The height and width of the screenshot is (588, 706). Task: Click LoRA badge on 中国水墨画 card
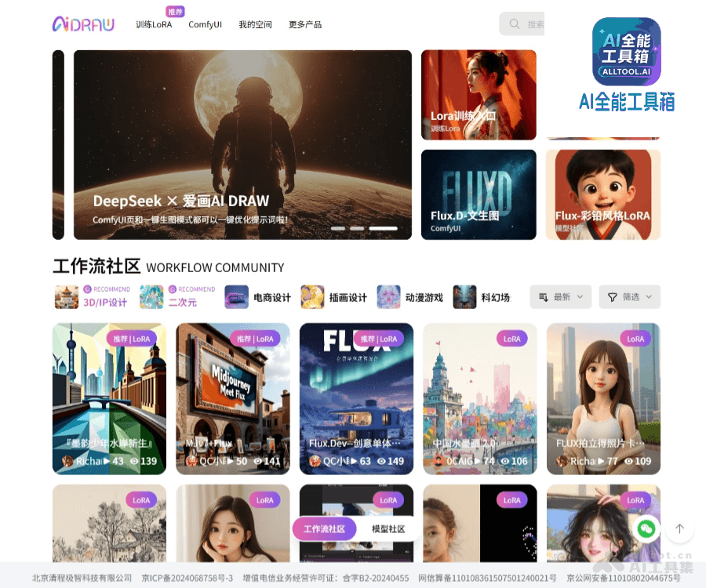pos(512,339)
